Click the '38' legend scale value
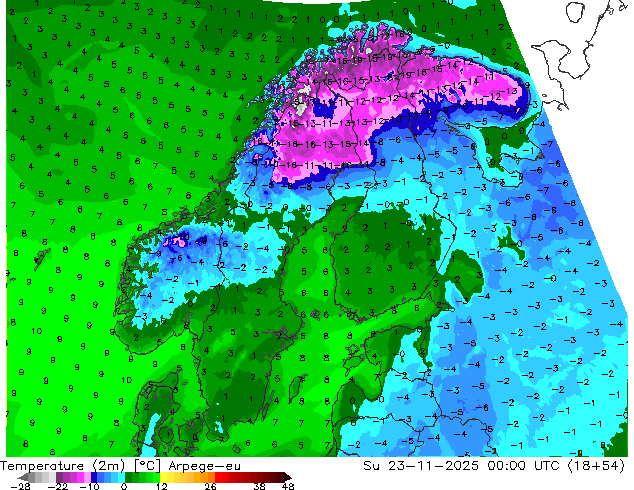 click(259, 486)
